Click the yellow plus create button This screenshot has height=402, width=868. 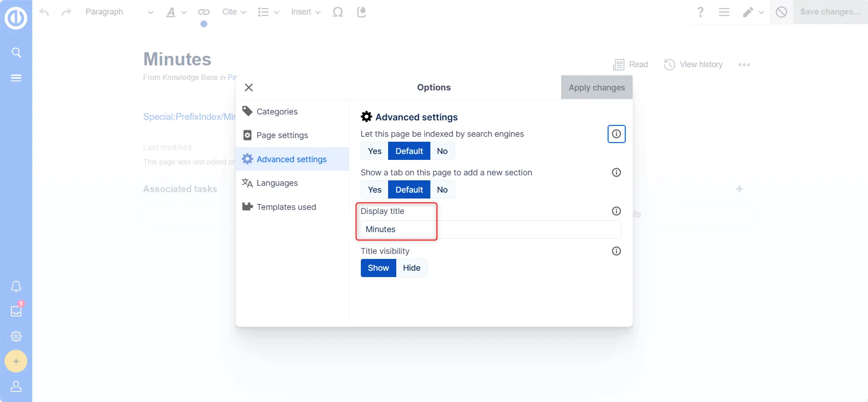(x=16, y=361)
